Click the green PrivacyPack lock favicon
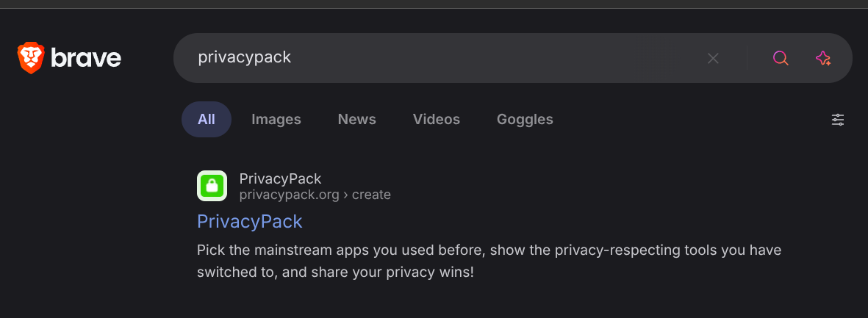 tap(212, 186)
